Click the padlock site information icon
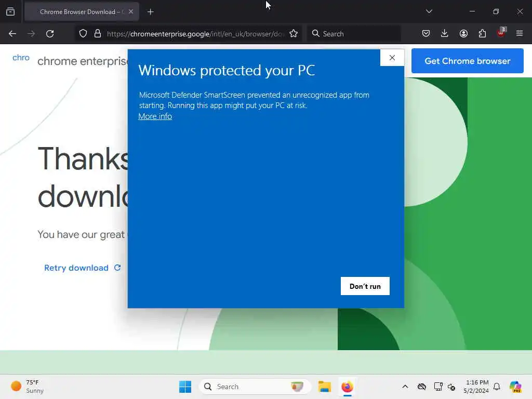The image size is (532, 399). pyautogui.click(x=98, y=34)
